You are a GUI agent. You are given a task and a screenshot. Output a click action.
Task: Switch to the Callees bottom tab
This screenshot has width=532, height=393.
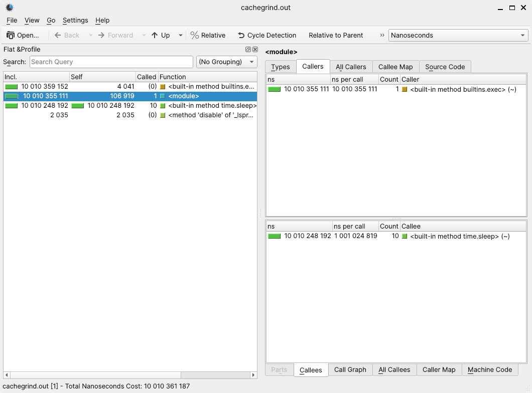pyautogui.click(x=311, y=370)
